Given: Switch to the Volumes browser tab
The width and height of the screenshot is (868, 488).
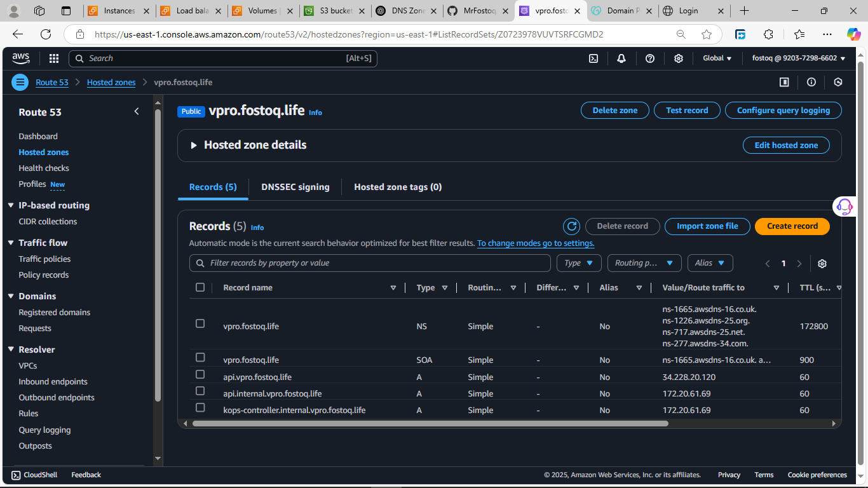Looking at the screenshot, I should coord(263,11).
